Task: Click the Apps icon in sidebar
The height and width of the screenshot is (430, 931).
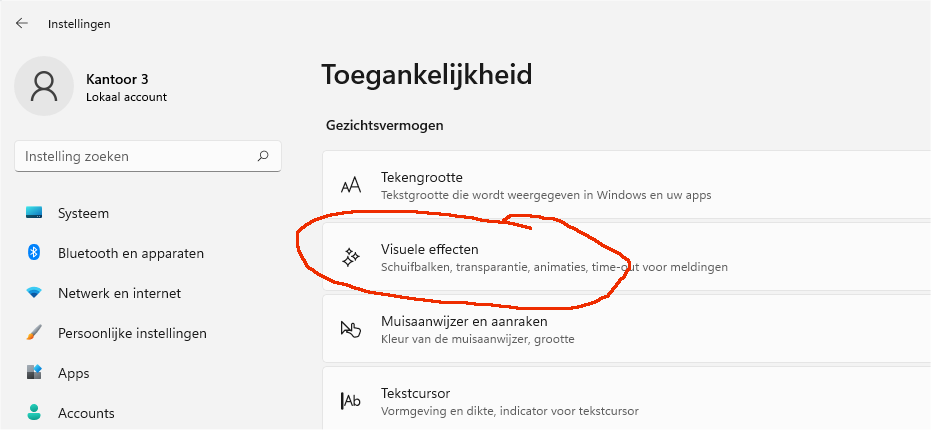Action: 34,373
